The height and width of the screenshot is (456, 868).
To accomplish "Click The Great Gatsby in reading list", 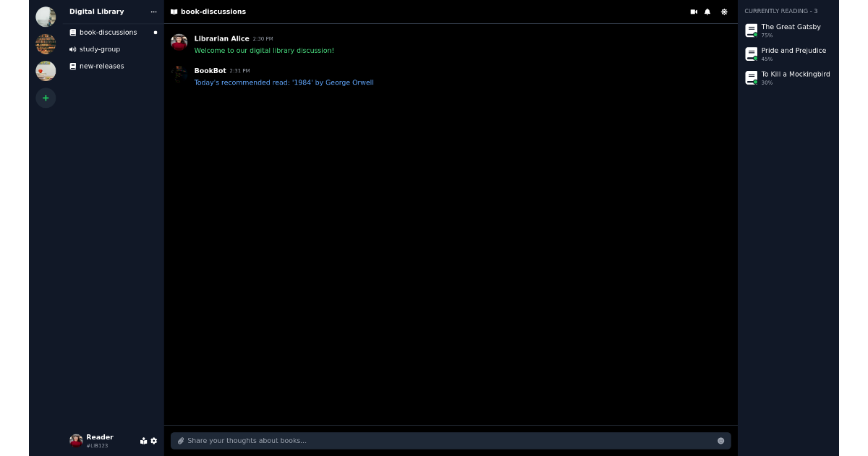I will click(791, 27).
